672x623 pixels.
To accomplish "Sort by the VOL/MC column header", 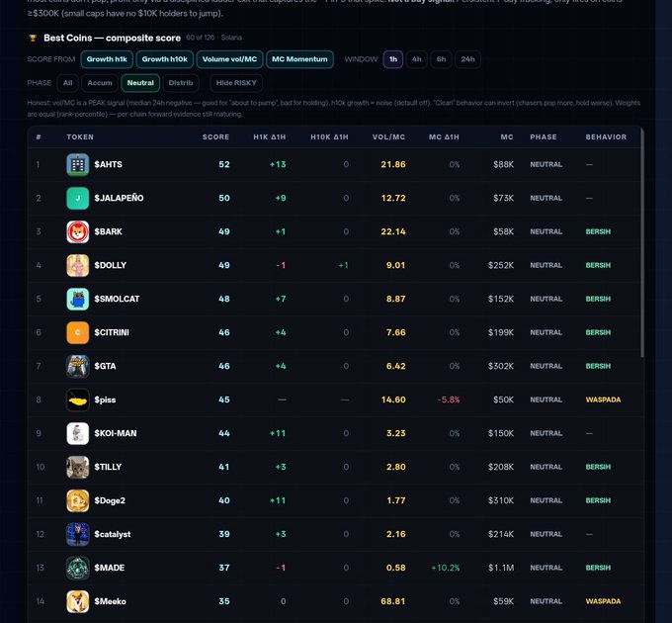I will (x=388, y=137).
